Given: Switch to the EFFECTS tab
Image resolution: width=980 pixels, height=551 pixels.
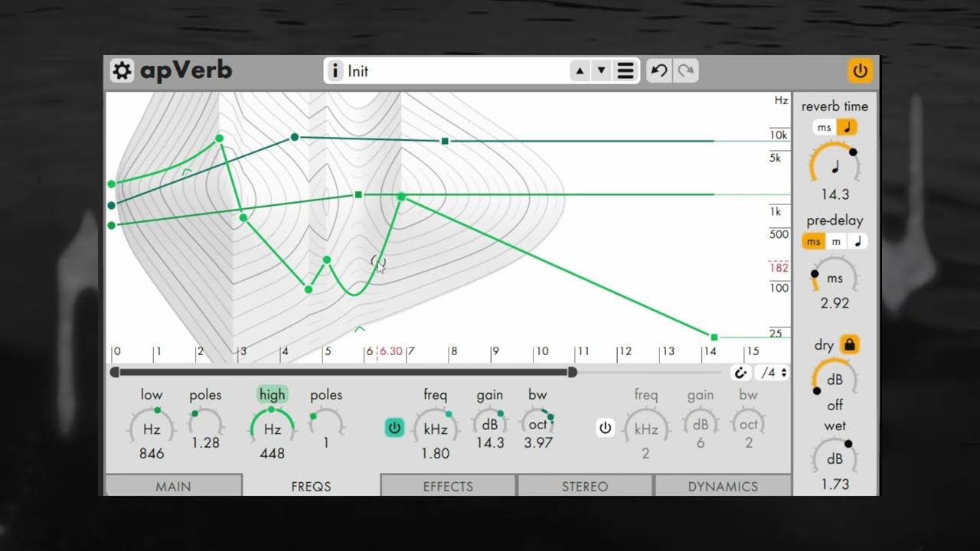Looking at the screenshot, I should click(x=448, y=486).
